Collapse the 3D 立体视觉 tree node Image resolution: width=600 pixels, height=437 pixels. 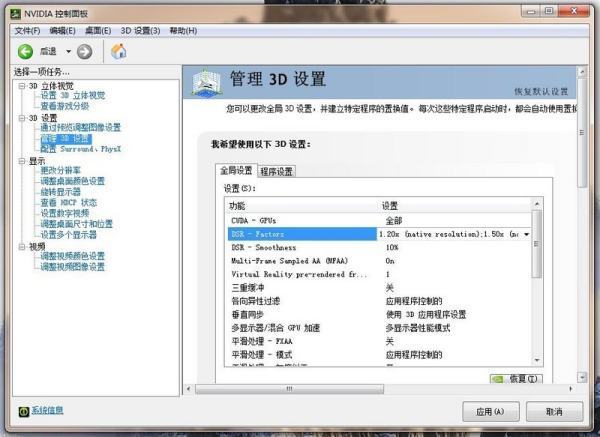22,86
